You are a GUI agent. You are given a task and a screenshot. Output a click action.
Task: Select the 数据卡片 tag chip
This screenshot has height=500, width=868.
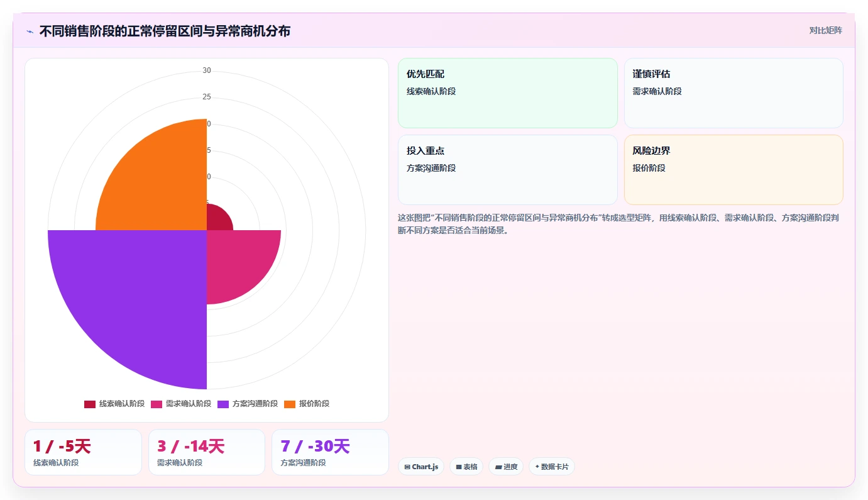click(552, 467)
